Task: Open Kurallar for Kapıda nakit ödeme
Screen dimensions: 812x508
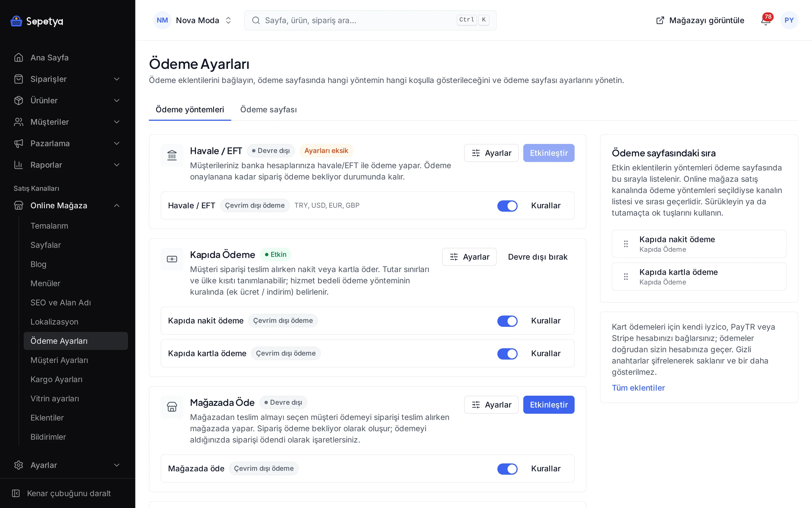Action: coord(546,321)
